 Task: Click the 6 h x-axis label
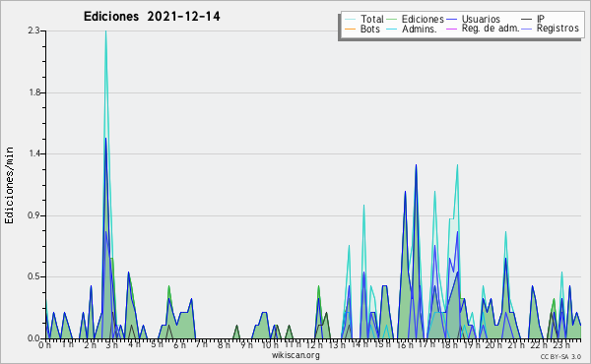[179, 344]
